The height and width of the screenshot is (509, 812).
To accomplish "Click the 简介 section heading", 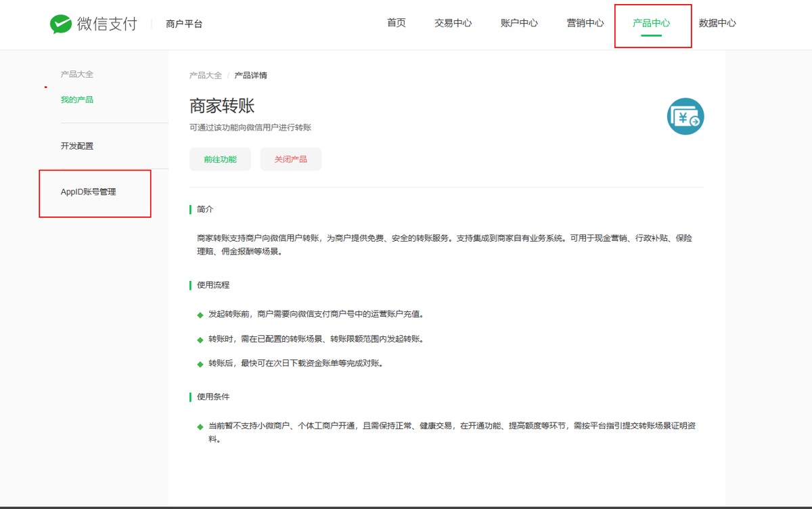I will click(205, 209).
